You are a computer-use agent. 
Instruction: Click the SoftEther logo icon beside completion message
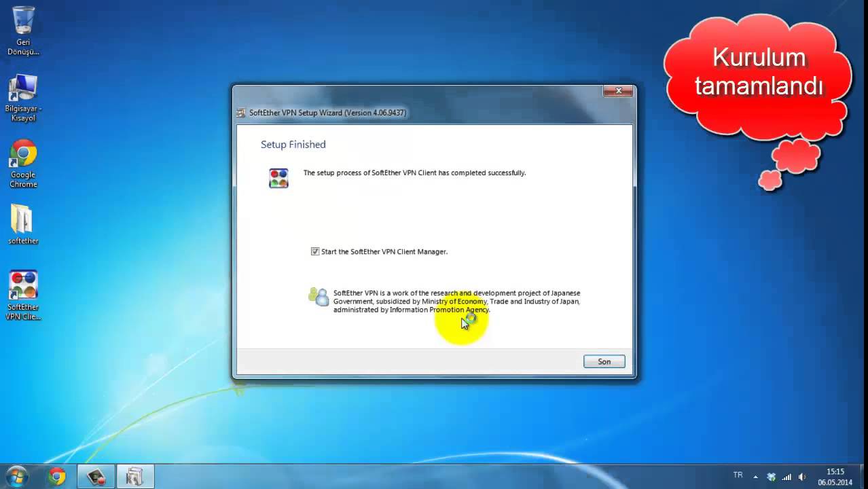278,178
